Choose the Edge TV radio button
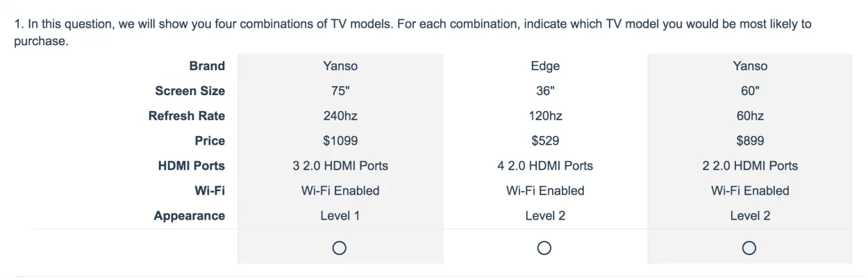Screen dimensions: 868x280 coord(544,248)
